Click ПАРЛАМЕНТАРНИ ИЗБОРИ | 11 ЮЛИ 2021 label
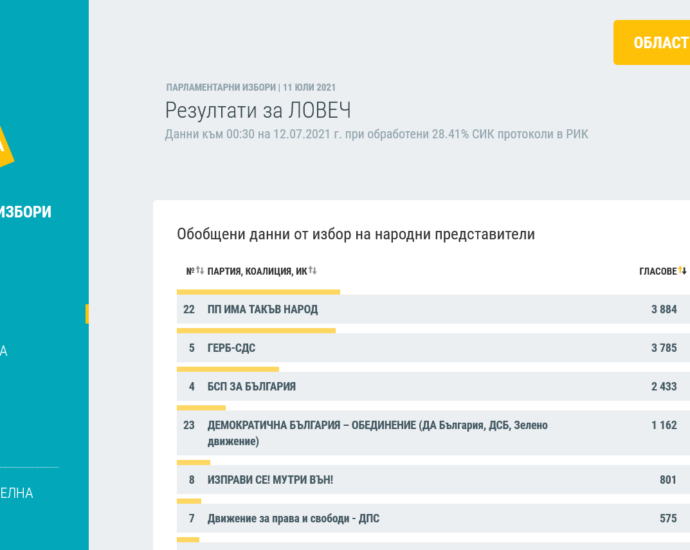Viewport: 690px width, 550px height. pyautogui.click(x=251, y=88)
